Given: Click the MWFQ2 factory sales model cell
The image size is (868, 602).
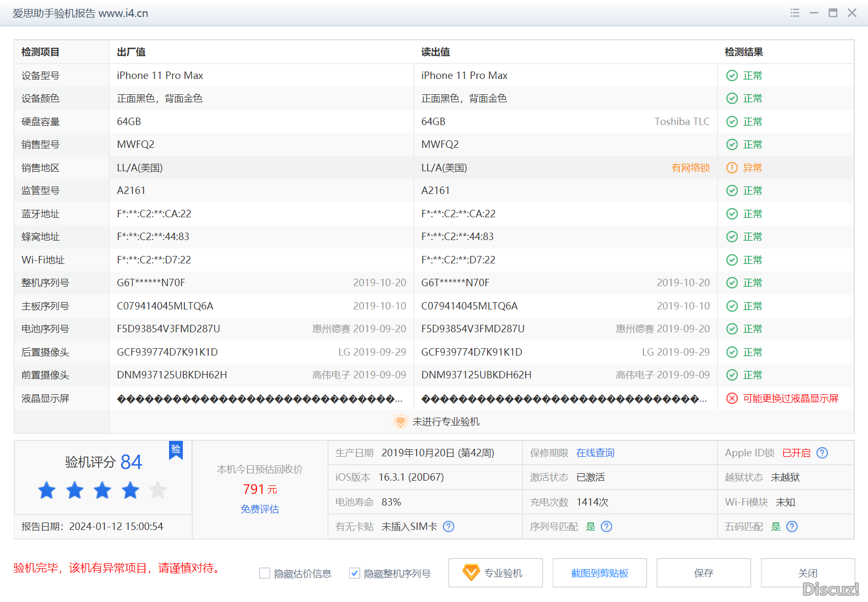Looking at the screenshot, I should pyautogui.click(x=136, y=145).
